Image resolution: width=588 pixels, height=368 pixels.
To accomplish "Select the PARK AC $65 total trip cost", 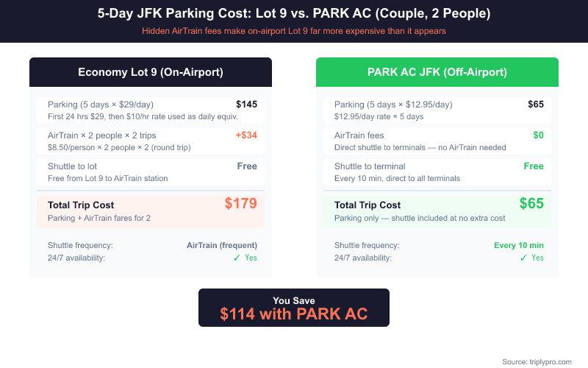I will 531,204.
